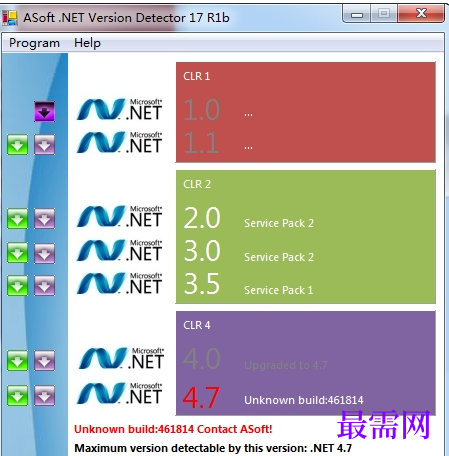Image resolution: width=449 pixels, height=456 pixels.
Task: Open the Help menu
Action: (x=87, y=43)
